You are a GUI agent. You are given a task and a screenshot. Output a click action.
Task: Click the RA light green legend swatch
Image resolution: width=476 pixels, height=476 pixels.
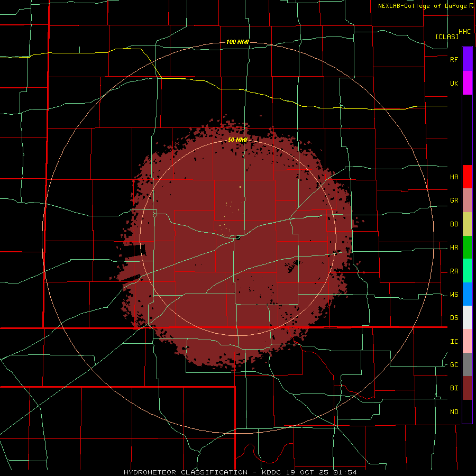pos(467,271)
